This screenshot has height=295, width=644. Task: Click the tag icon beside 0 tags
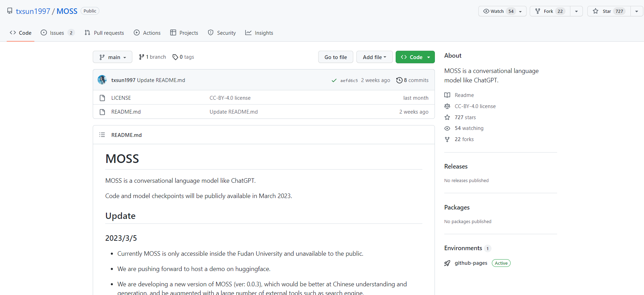click(175, 57)
